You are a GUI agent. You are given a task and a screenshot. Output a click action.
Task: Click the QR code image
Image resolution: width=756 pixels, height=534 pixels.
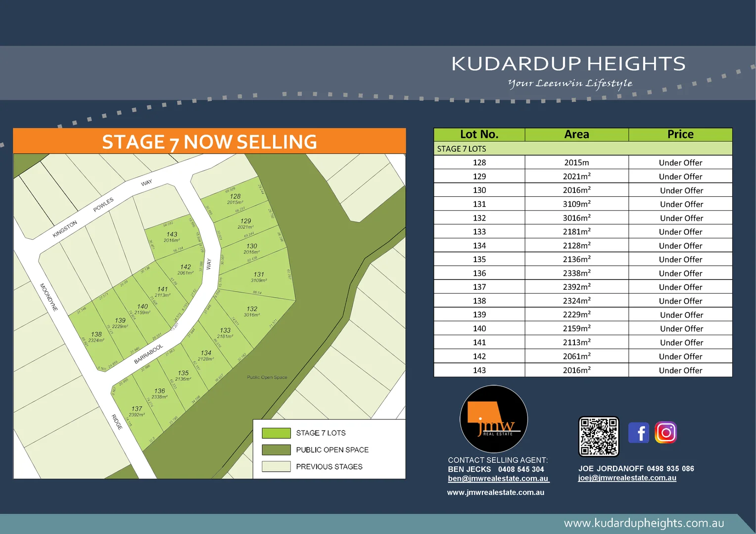[x=599, y=437]
